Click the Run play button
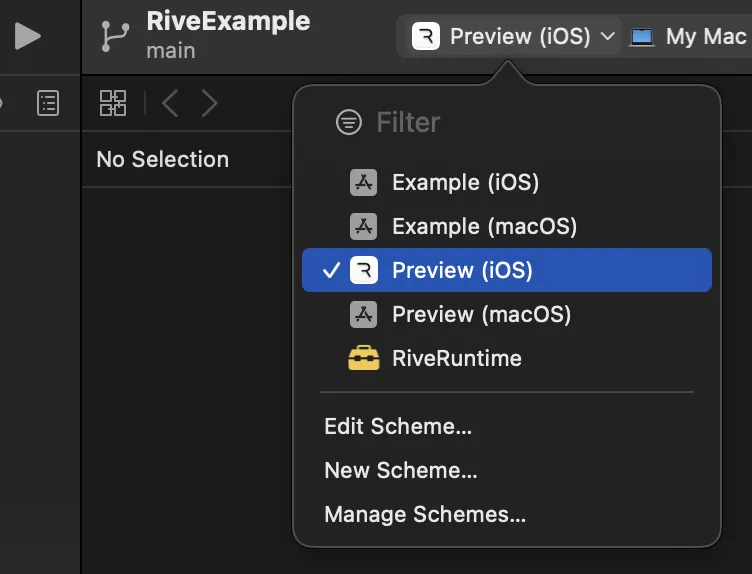The image size is (752, 574). 27,36
